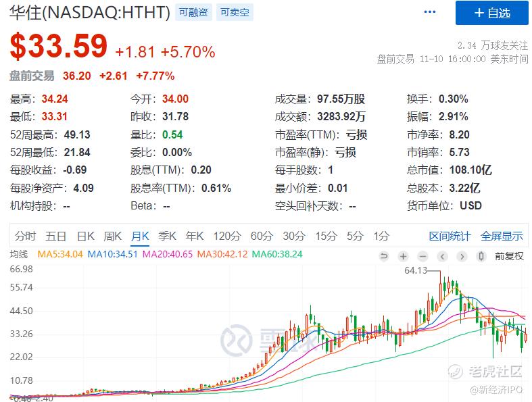This screenshot has height=402, width=532.
Task: Select the 月K chart tab
Action: coord(140,236)
